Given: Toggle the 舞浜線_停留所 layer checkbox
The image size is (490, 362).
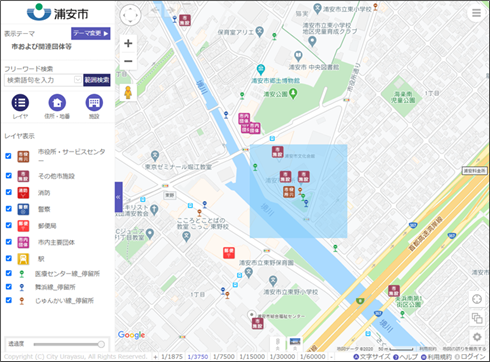Looking at the screenshot, I should 8,286.
